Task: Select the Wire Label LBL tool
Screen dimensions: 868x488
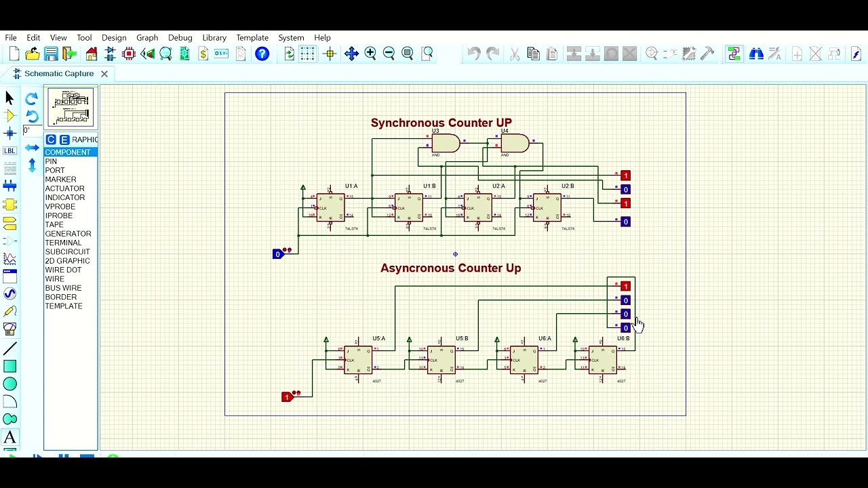Action: [x=9, y=151]
